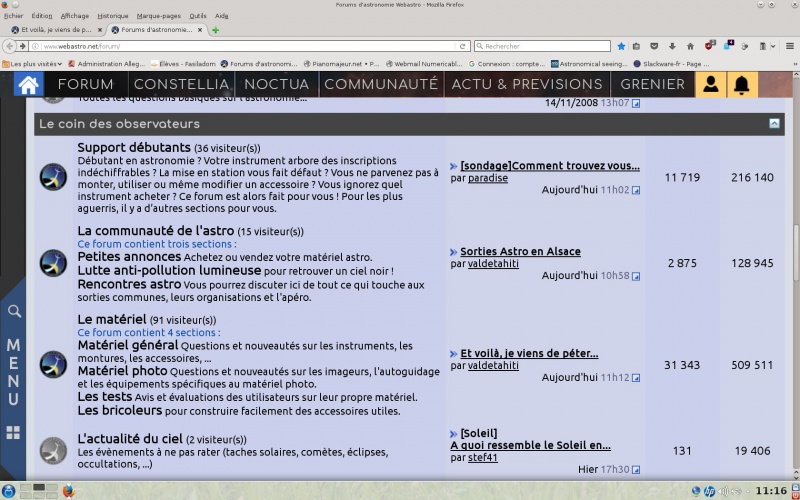Open Sorties Astro en Alsace thread
This screenshot has height=500, width=800.
pos(520,252)
